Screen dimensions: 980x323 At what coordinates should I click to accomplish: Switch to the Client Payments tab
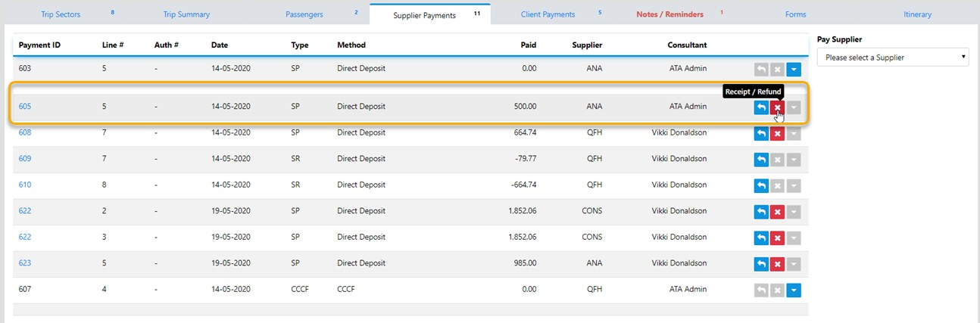548,14
